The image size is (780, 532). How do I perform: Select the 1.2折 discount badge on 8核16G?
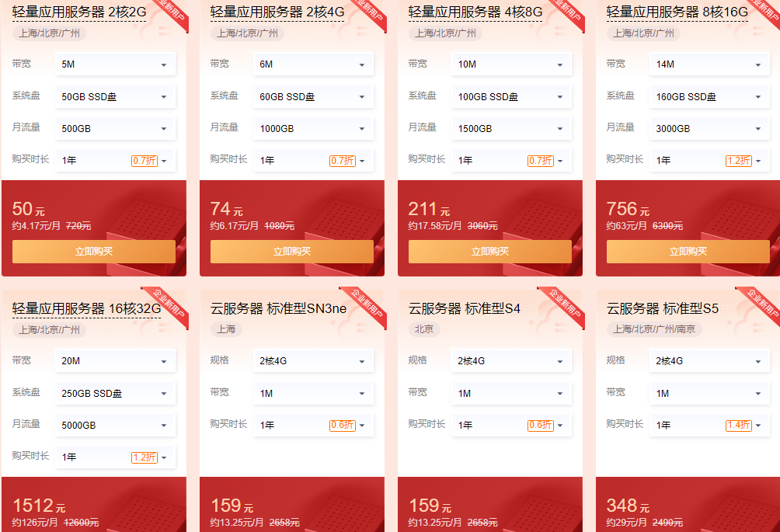(739, 161)
